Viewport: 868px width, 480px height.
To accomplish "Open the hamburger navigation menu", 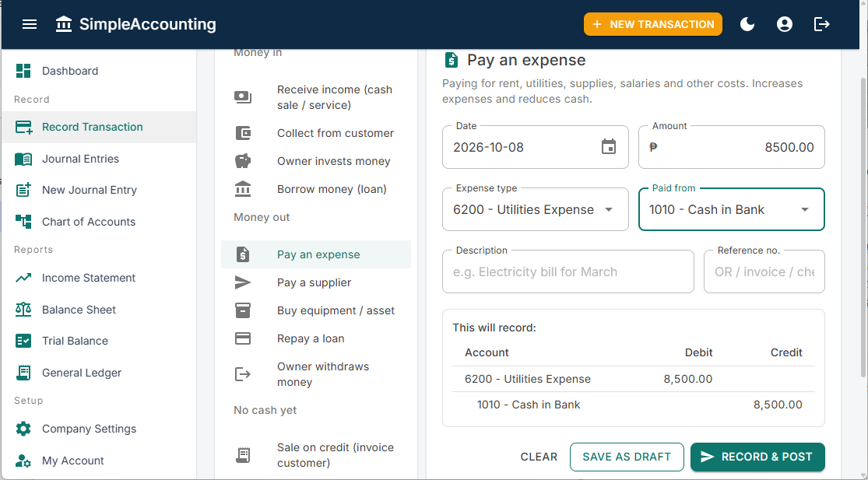I will point(30,24).
